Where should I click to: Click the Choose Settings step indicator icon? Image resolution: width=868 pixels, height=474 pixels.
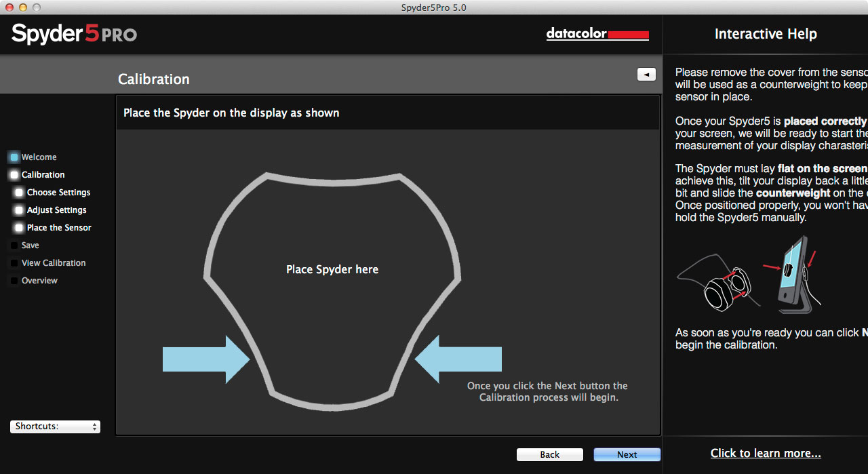point(19,193)
